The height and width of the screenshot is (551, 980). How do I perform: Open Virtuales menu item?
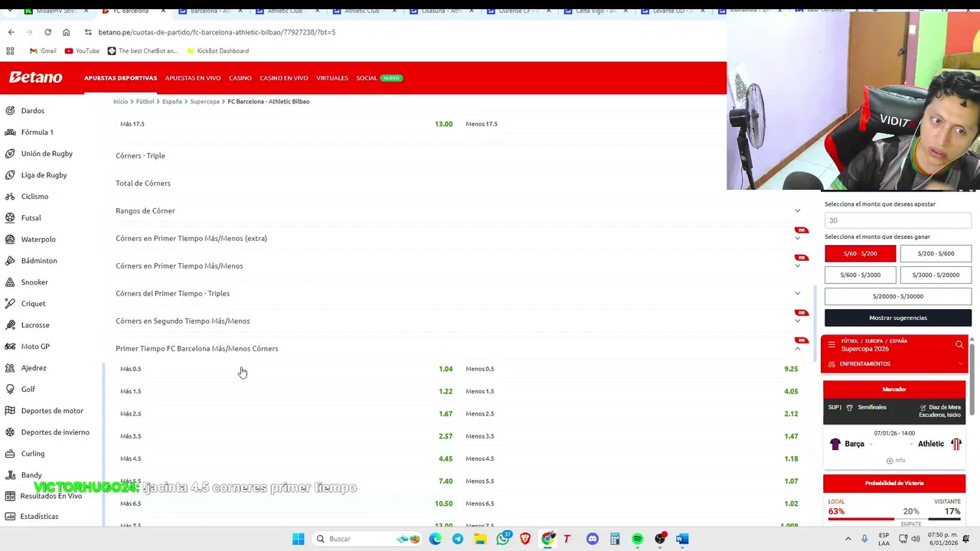coord(332,78)
